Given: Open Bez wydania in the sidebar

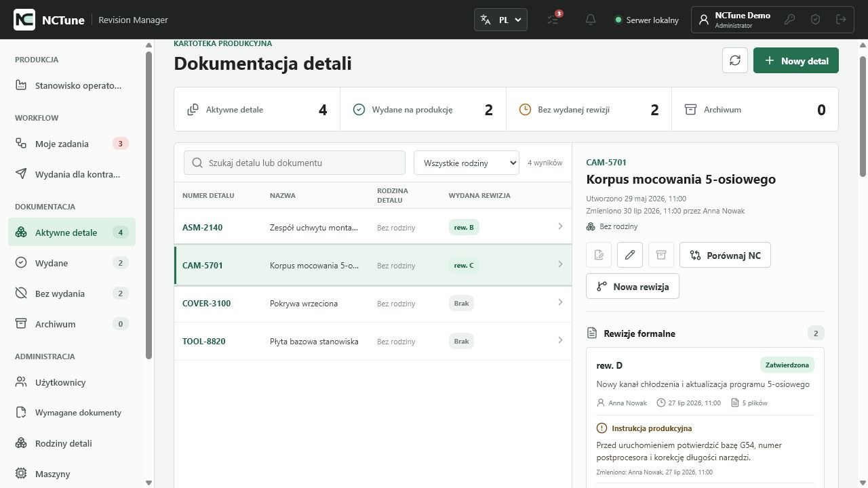Looking at the screenshot, I should [72, 293].
